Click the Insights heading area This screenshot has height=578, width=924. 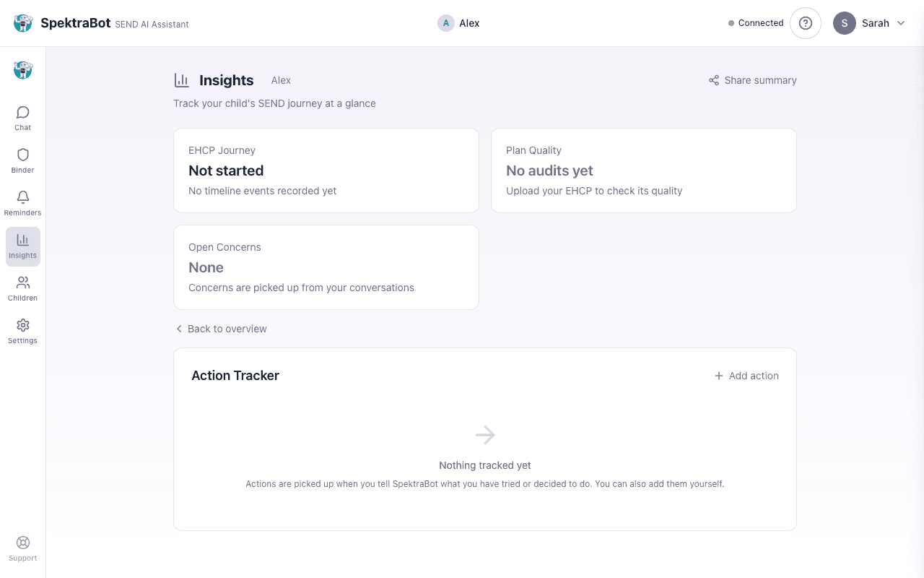point(226,80)
